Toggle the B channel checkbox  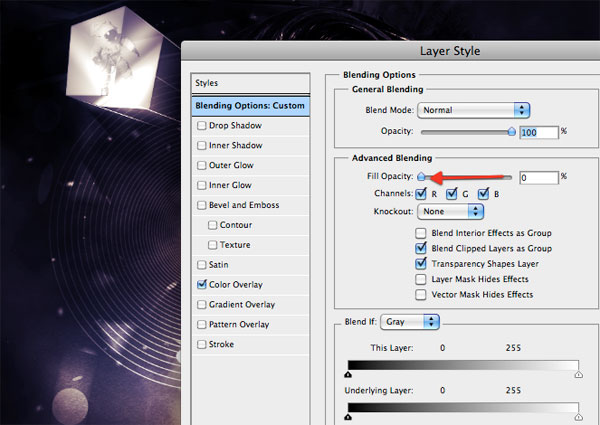tap(483, 194)
